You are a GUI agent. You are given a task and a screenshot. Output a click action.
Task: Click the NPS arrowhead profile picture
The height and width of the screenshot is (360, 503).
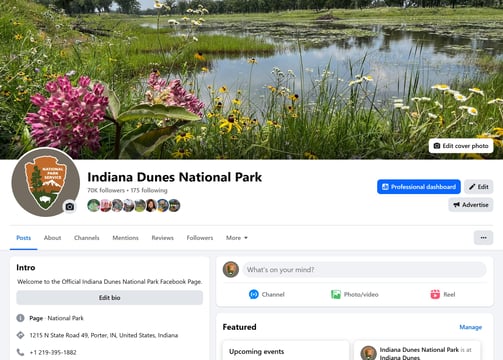45,183
